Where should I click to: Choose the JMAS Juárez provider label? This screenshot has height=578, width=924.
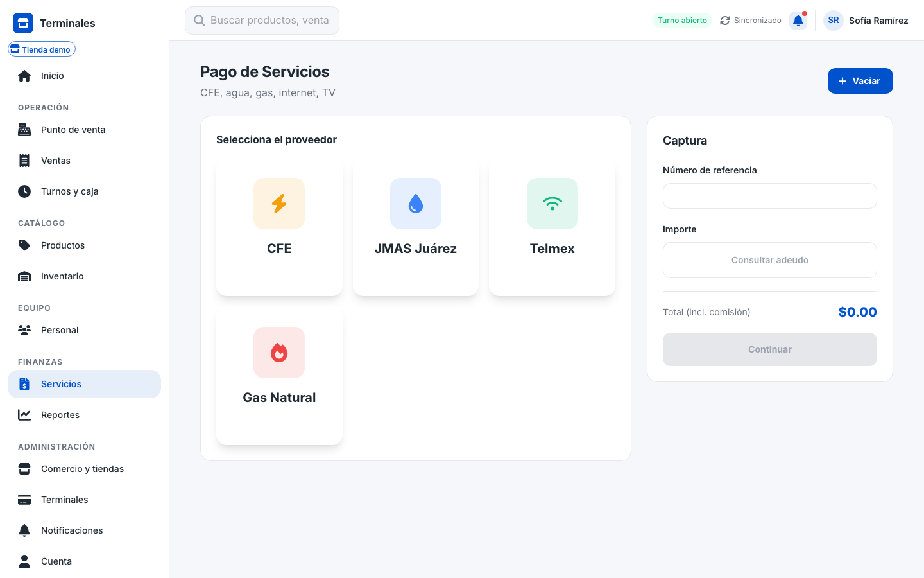416,249
